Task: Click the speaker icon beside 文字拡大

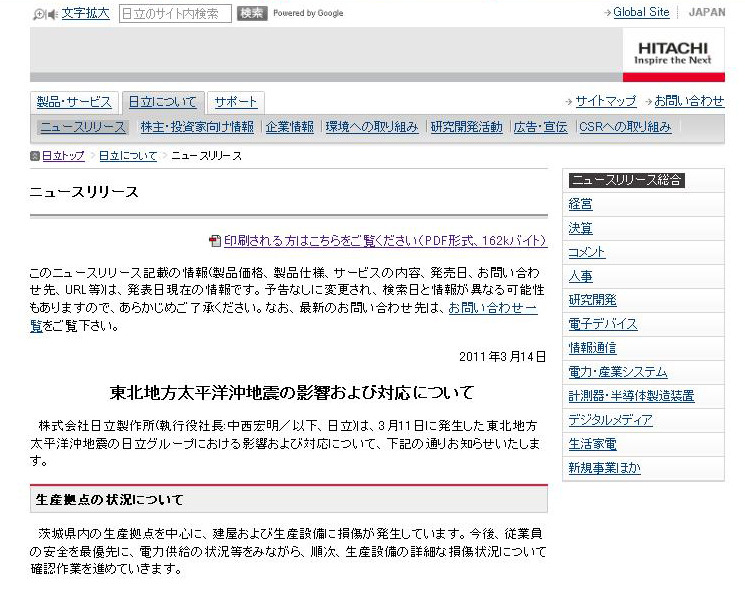Action: [x=52, y=15]
